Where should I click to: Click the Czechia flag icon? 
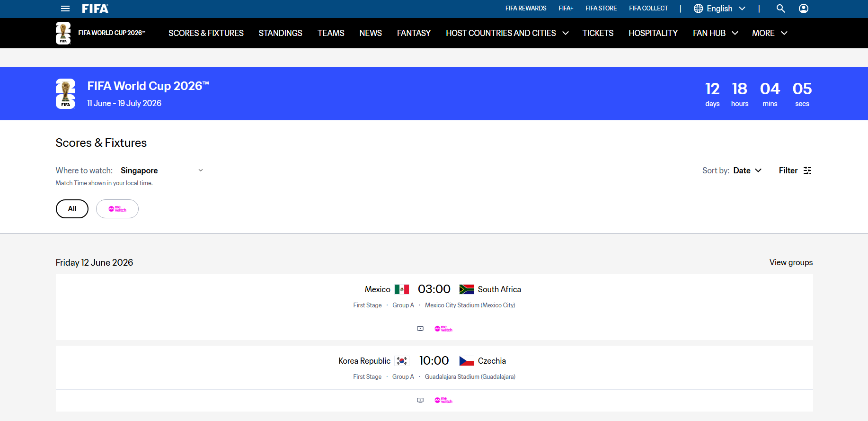coord(467,361)
